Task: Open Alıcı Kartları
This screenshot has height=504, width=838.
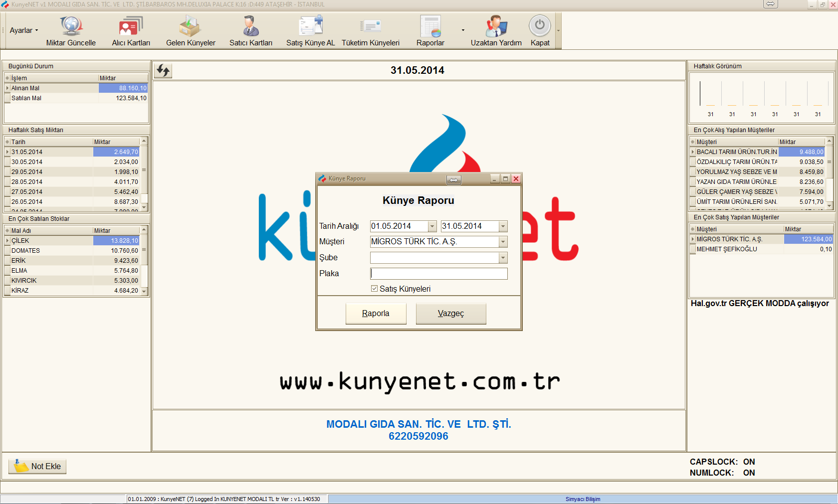Action: pos(131,31)
